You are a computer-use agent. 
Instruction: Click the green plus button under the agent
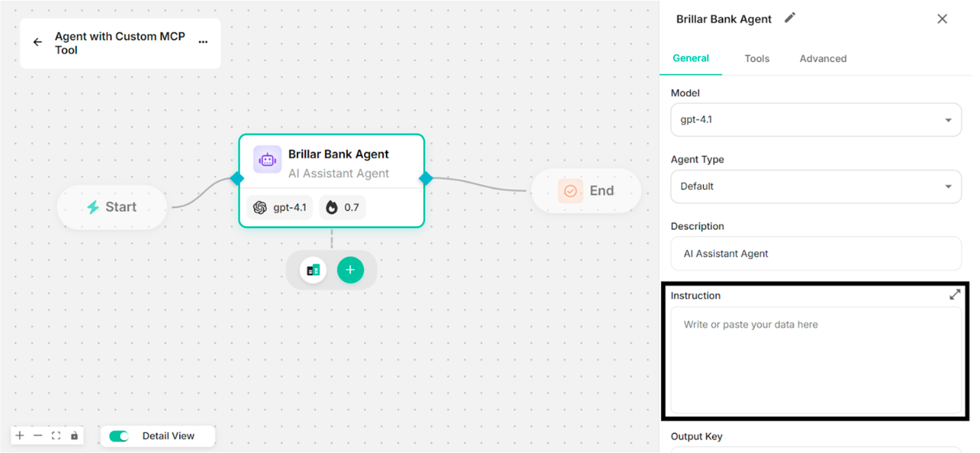tap(350, 270)
